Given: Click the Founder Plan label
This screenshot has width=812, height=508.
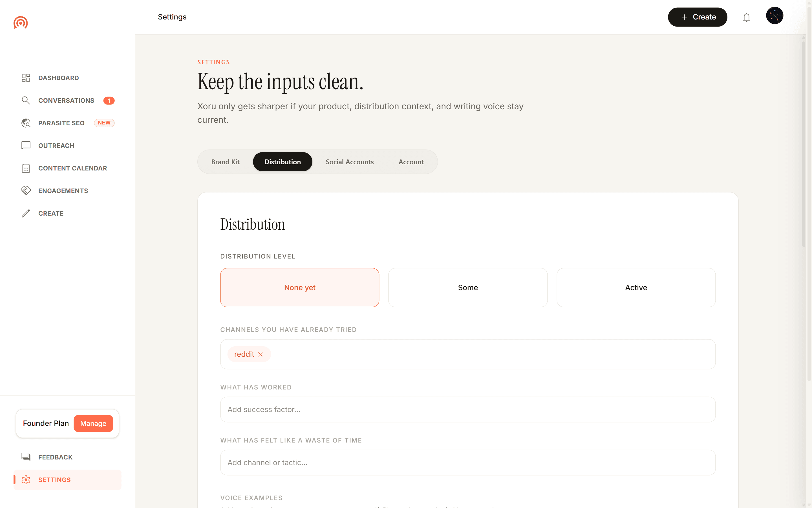Looking at the screenshot, I should pyautogui.click(x=46, y=423).
